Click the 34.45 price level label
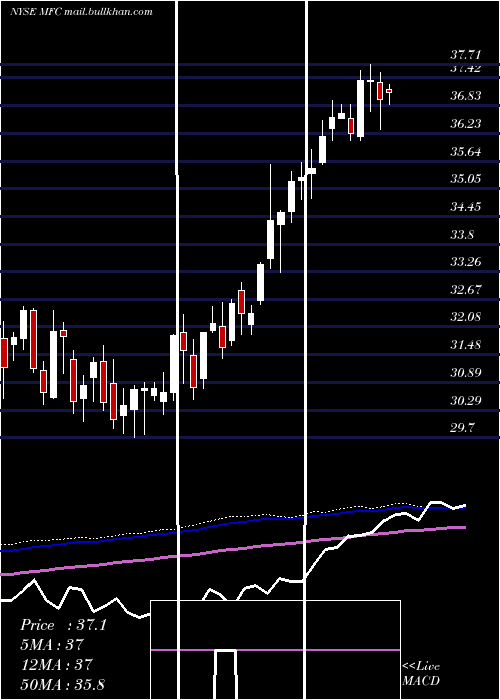The image size is (500, 700). coord(466,207)
